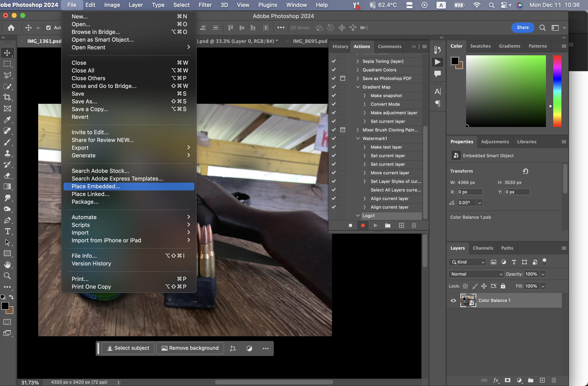Select the Clone Stamp tool
This screenshot has height=386, width=588.
click(x=8, y=153)
